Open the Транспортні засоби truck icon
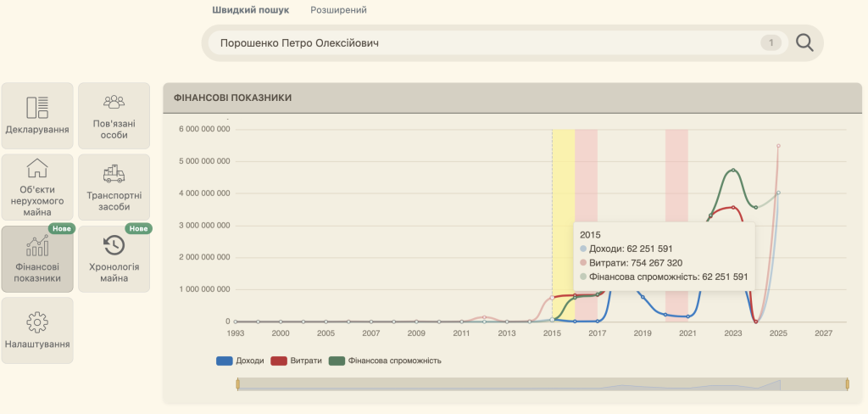The width and height of the screenshot is (868, 414). (114, 173)
